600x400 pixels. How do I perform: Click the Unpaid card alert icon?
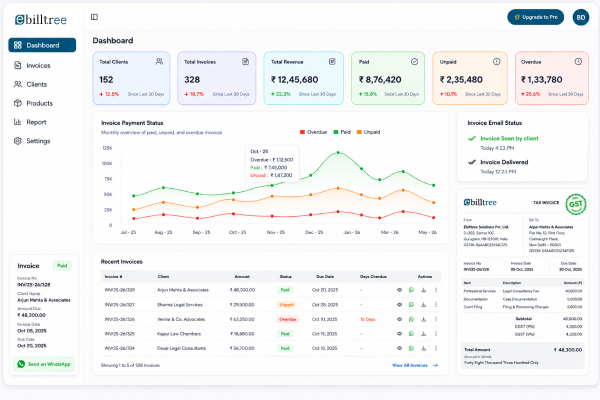pos(497,61)
